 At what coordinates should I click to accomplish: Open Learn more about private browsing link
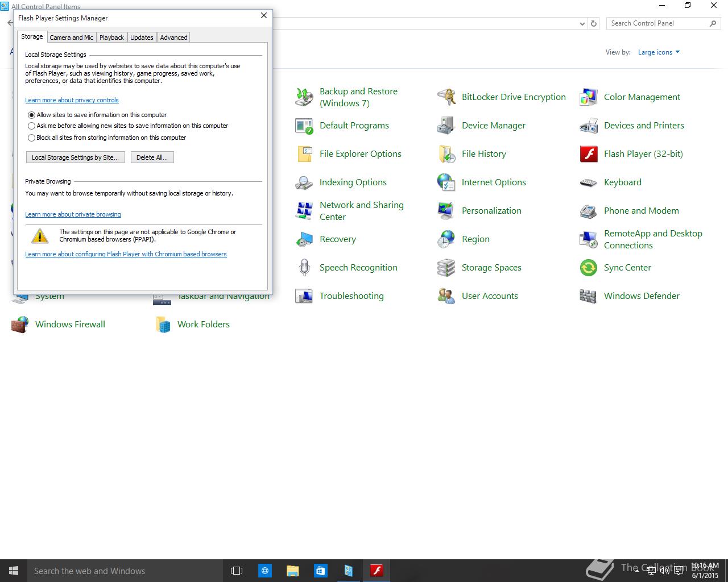[73, 214]
